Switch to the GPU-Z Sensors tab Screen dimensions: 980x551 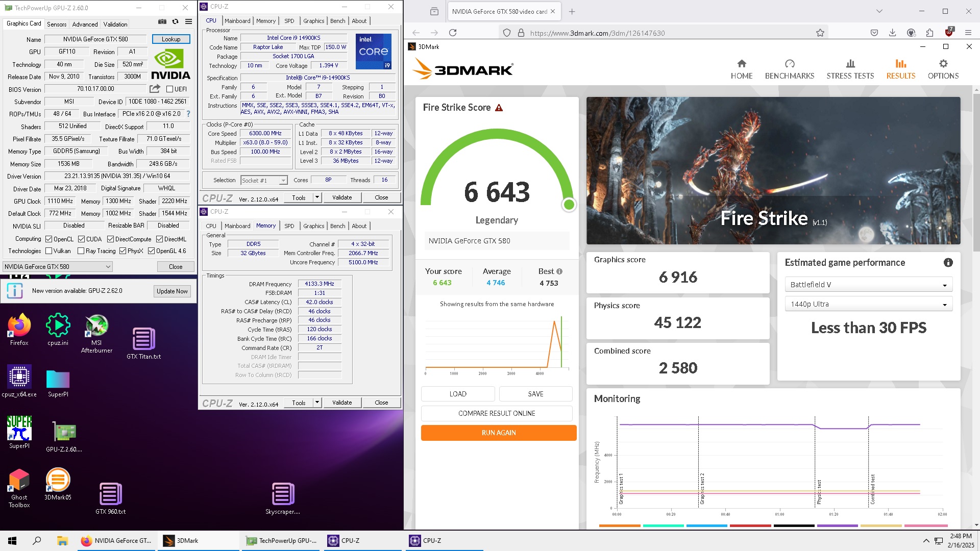57,24
